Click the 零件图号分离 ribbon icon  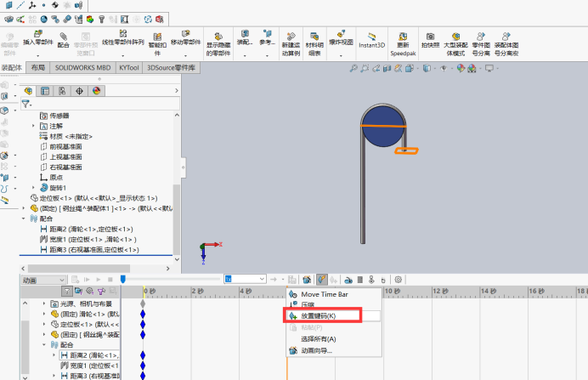coord(481,37)
